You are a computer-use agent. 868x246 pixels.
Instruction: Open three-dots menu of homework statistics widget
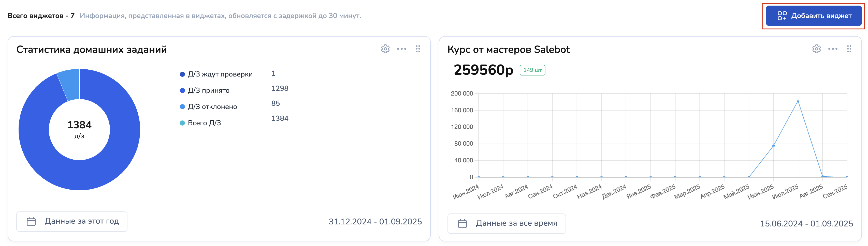pyautogui.click(x=401, y=49)
